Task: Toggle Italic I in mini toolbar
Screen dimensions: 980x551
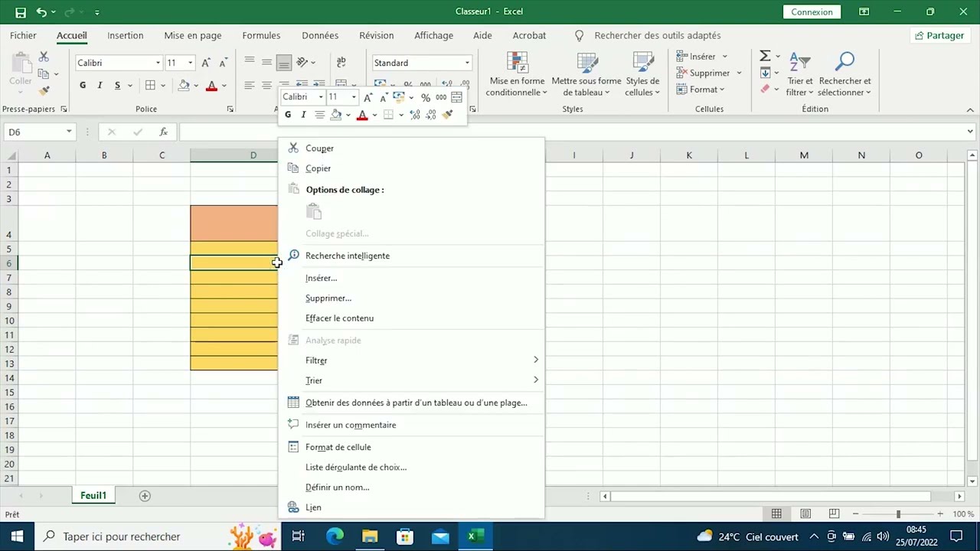Action: tap(303, 115)
